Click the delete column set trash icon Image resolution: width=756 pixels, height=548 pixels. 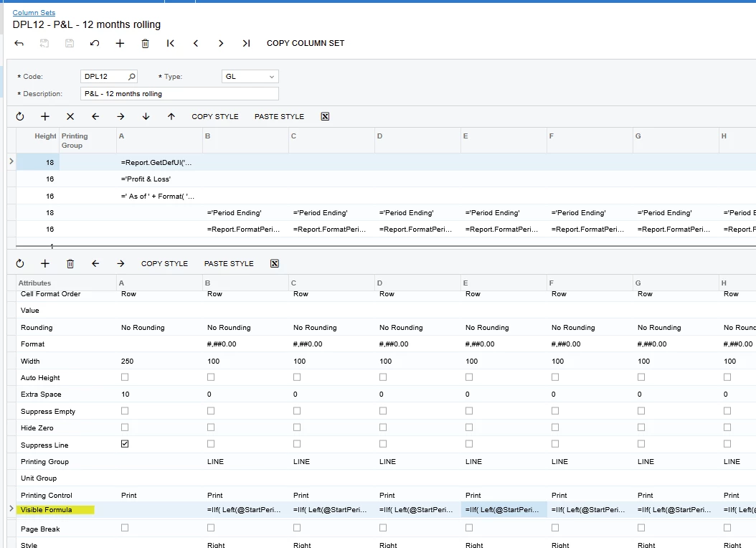pyautogui.click(x=145, y=43)
